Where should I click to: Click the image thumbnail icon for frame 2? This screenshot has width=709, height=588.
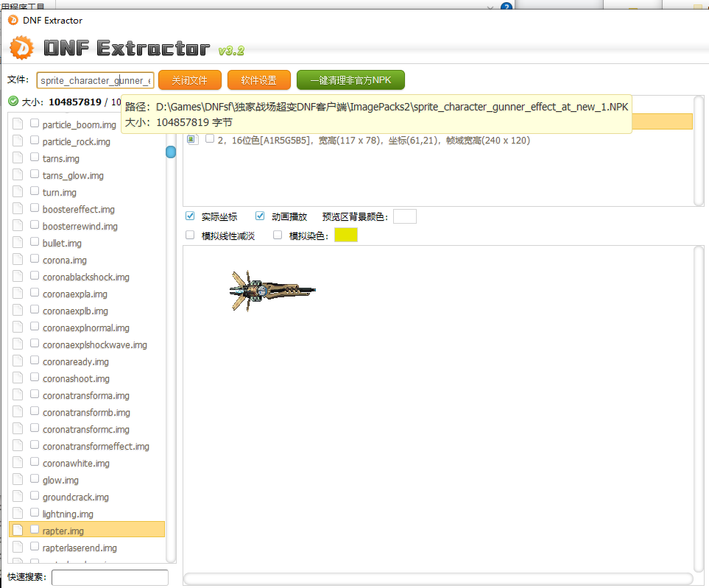coord(192,139)
